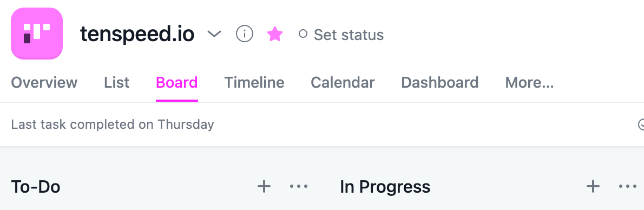
Task: Open To-Do column more actions ellipsis
Action: coord(299,187)
